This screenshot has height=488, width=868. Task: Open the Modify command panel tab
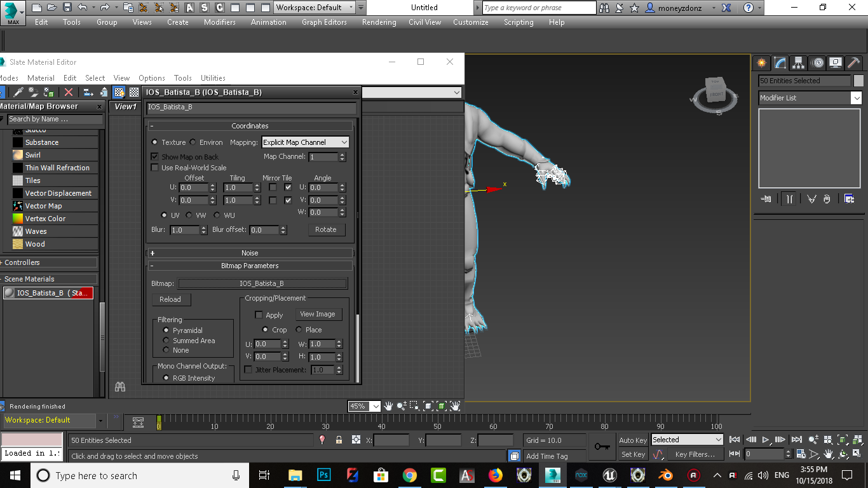(780, 62)
